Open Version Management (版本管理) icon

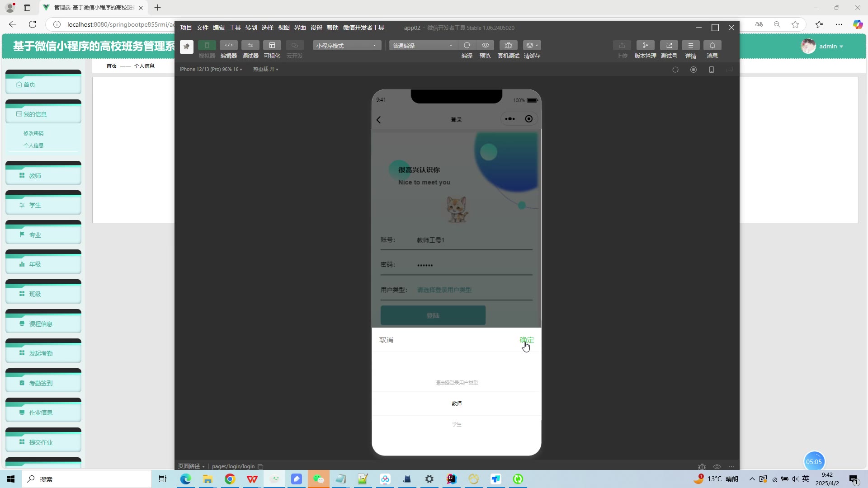point(645,46)
